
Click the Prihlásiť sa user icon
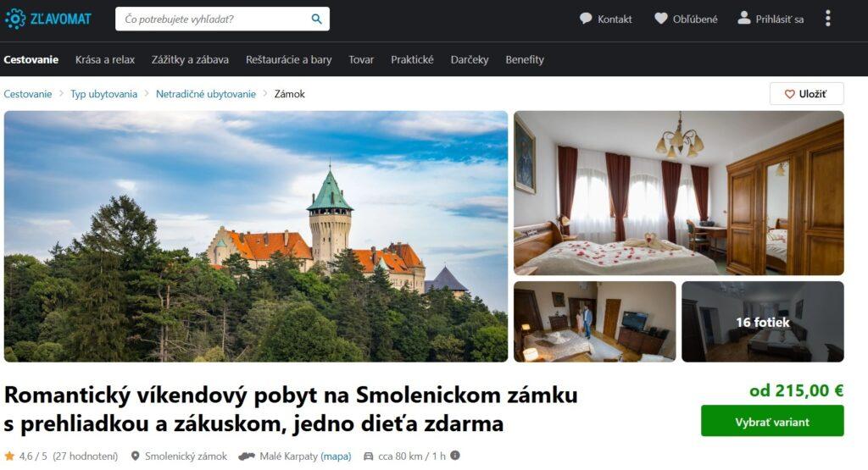[x=744, y=19]
